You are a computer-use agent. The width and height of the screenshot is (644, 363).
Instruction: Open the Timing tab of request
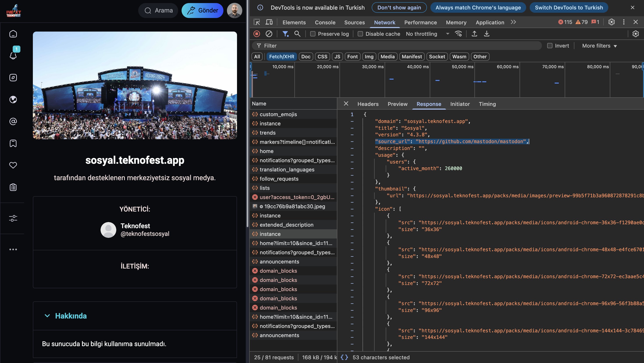pos(487,104)
